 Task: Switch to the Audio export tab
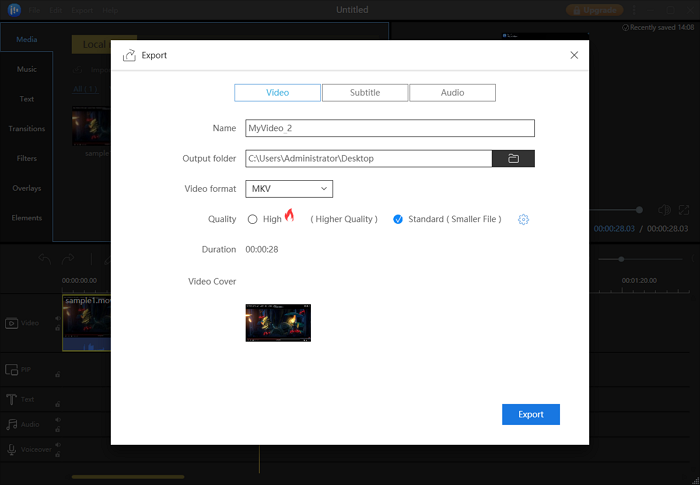pos(452,93)
